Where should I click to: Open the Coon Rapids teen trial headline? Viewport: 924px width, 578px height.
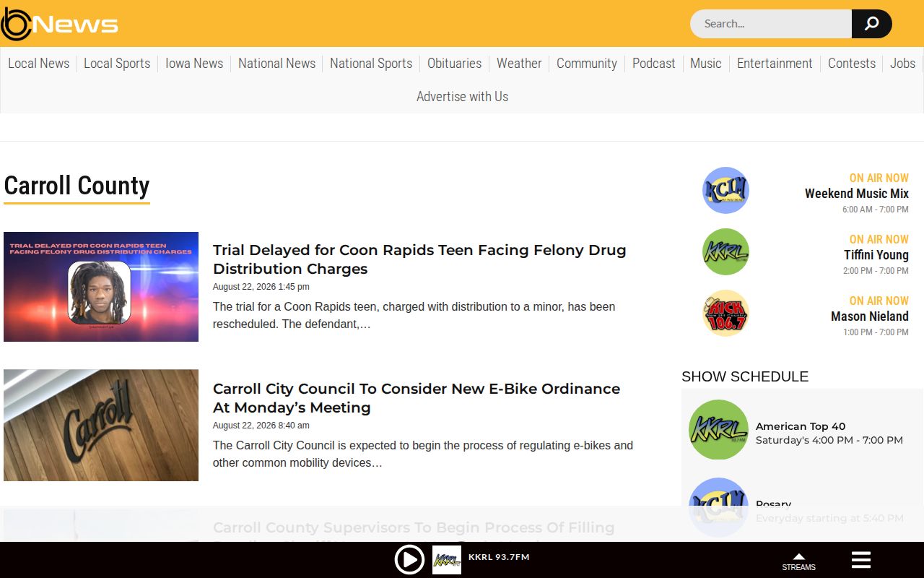pyautogui.click(x=419, y=259)
